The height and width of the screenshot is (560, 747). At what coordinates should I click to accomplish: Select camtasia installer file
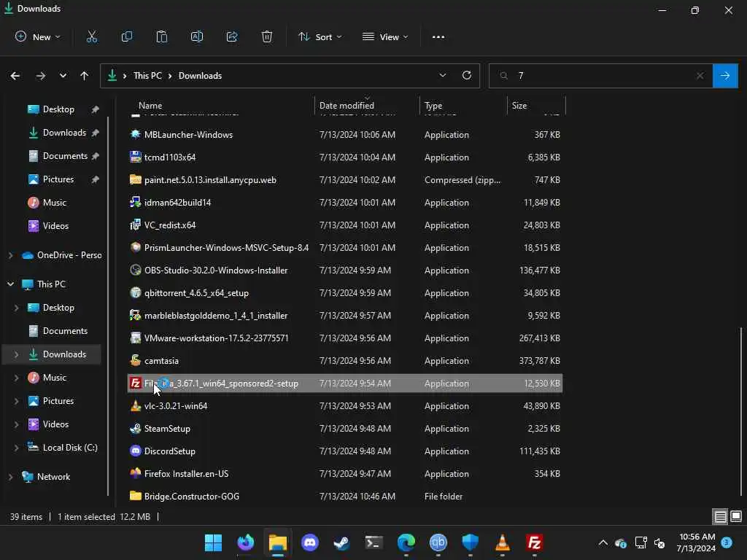345,361
